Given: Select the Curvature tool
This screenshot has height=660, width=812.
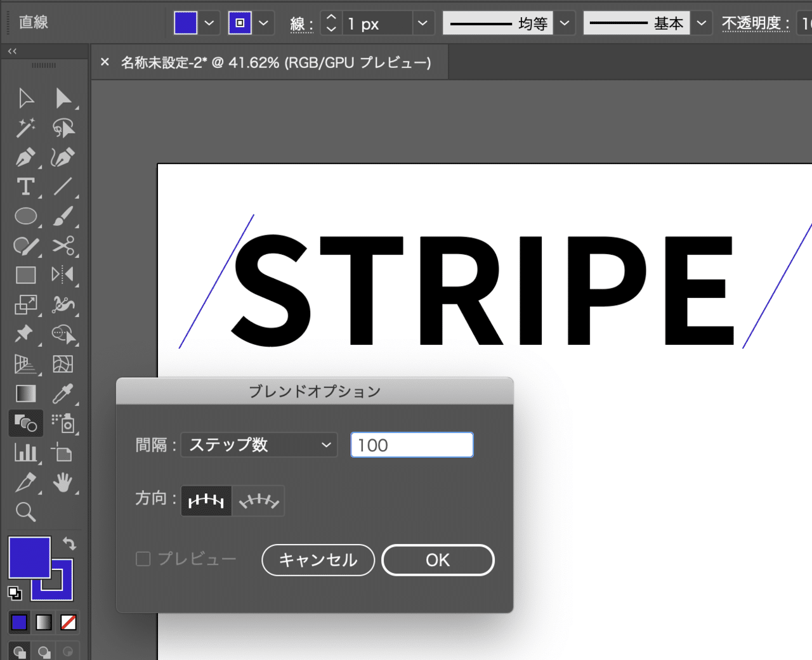Looking at the screenshot, I should [63, 157].
